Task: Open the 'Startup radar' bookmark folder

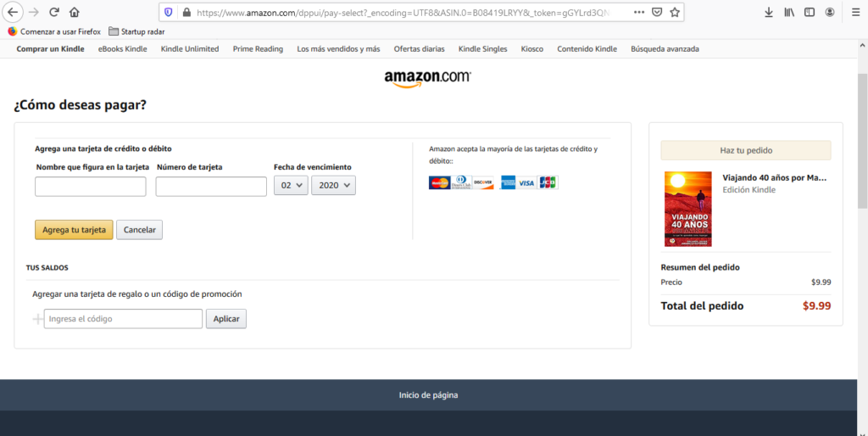Action: (136, 31)
